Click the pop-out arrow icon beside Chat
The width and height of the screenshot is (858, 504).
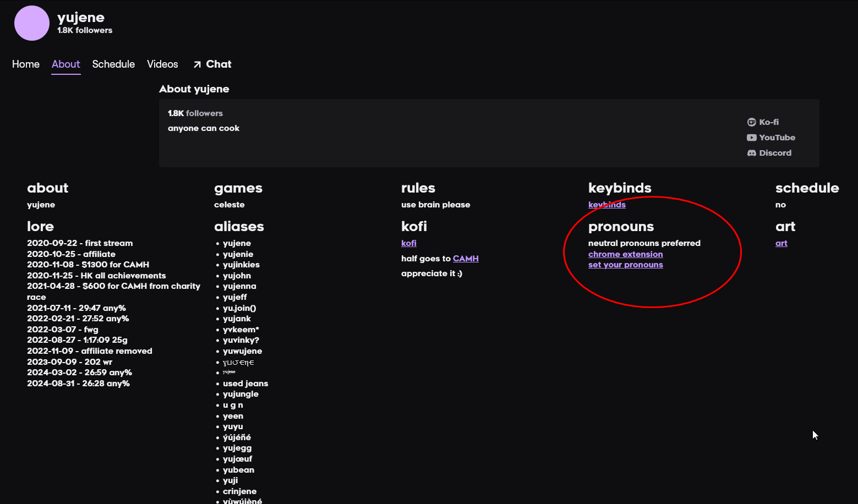(197, 64)
